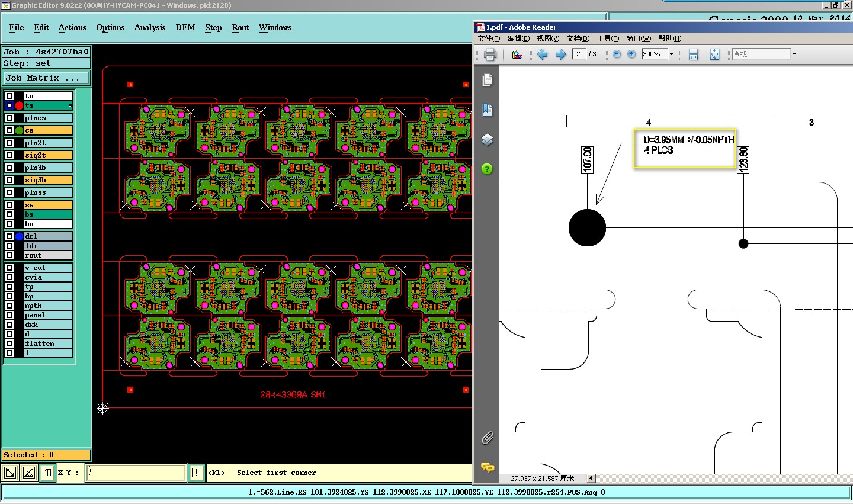
Task: Click the horizontal scrollbar left arrow in Reader
Action: click(591, 479)
